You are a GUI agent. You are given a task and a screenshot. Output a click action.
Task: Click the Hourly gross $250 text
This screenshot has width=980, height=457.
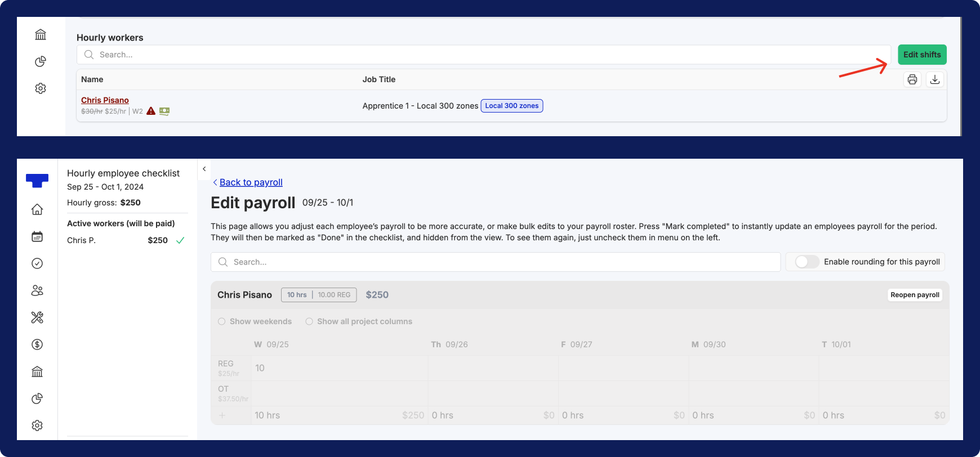(104, 203)
